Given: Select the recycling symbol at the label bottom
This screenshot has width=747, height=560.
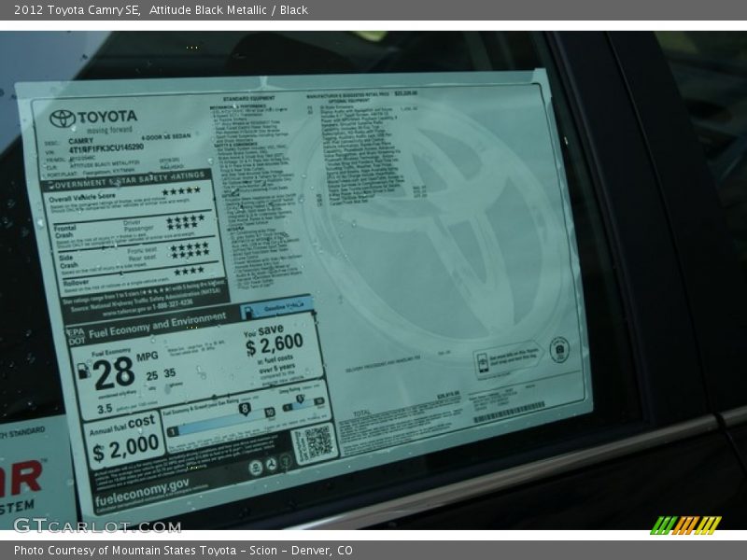Looking at the screenshot, I should (271, 465).
